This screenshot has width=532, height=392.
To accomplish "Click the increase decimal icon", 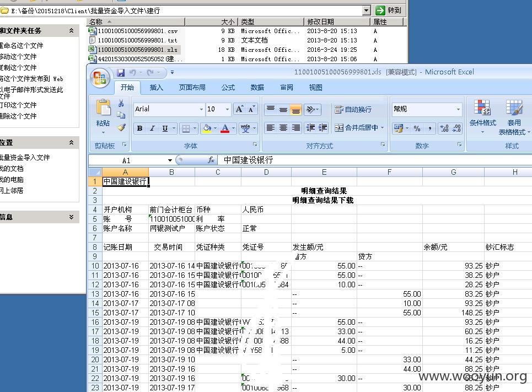I will point(444,128).
